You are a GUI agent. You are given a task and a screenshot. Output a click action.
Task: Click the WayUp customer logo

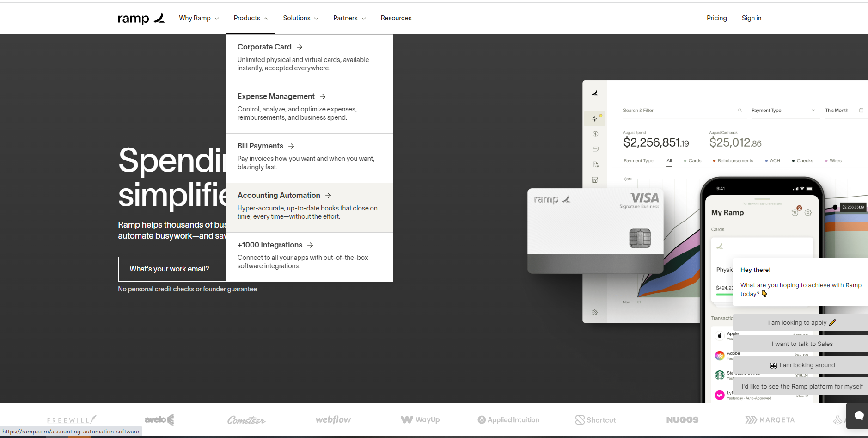pos(420,419)
